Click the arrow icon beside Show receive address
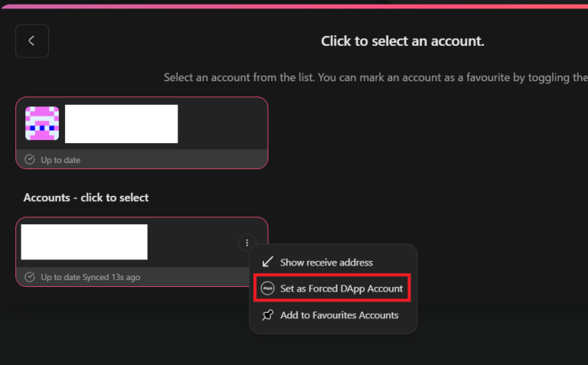The image size is (588, 365). [268, 262]
